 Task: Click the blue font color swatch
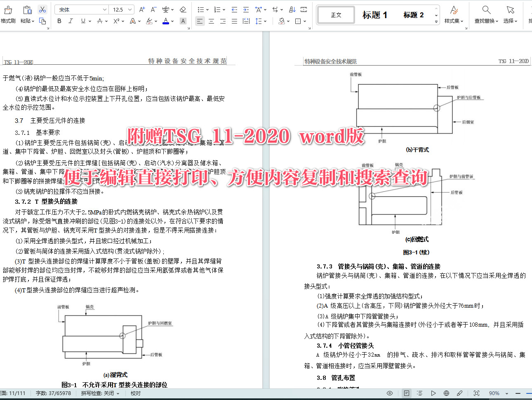point(166,21)
